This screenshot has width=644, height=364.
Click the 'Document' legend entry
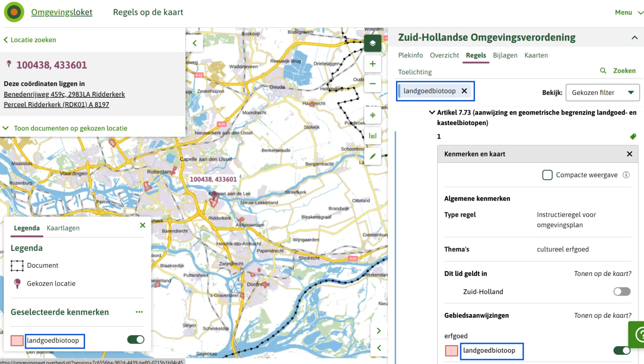[x=43, y=265]
